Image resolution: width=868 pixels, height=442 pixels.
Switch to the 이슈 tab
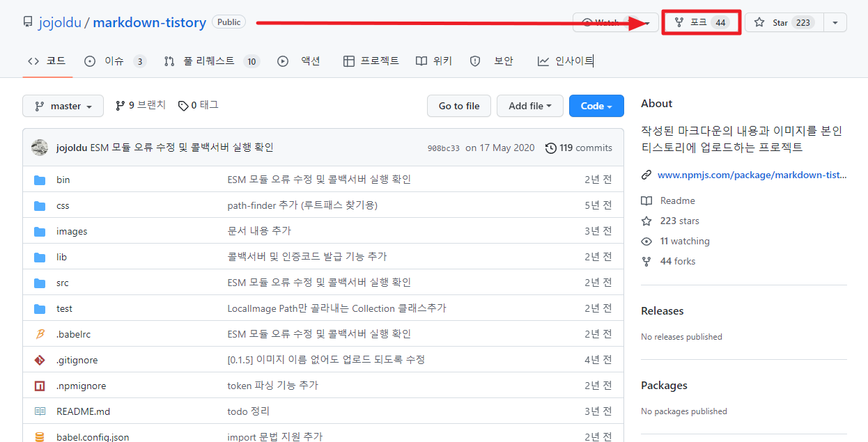point(115,61)
